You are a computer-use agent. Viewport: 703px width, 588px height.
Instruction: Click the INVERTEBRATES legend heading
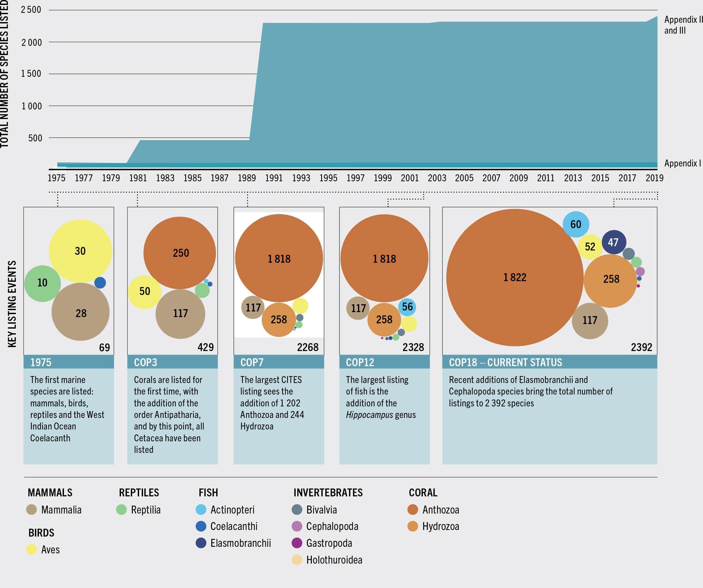(328, 492)
